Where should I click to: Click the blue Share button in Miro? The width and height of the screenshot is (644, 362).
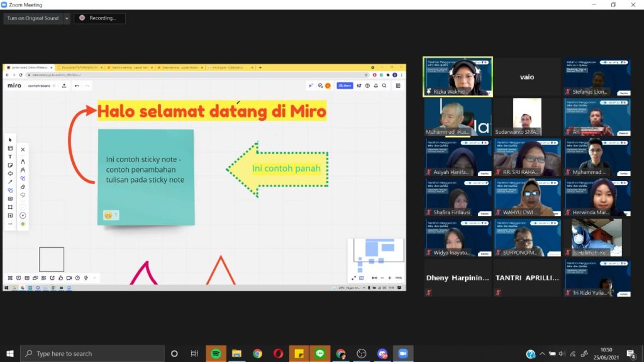[344, 84]
